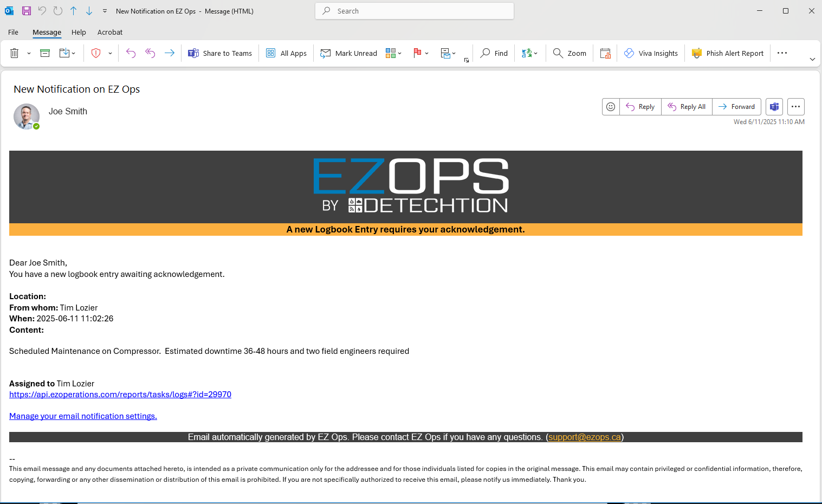Click in the Search box
The image size is (822, 504).
(x=415, y=11)
